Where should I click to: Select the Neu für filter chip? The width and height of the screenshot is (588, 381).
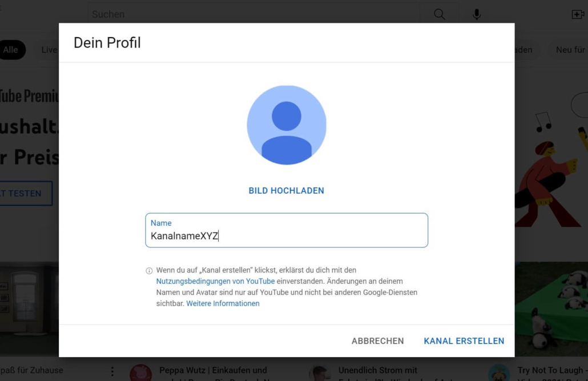[569, 50]
